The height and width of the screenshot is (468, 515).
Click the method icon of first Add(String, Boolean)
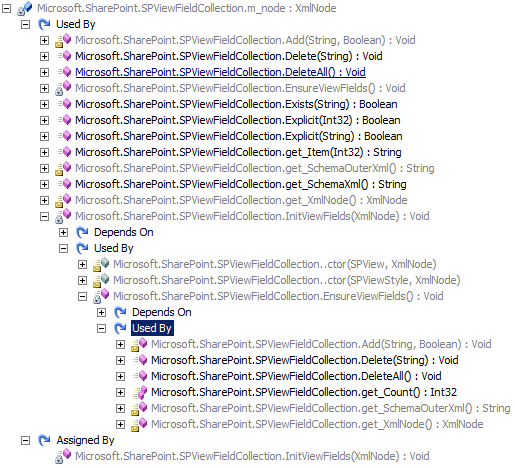[x=63, y=40]
